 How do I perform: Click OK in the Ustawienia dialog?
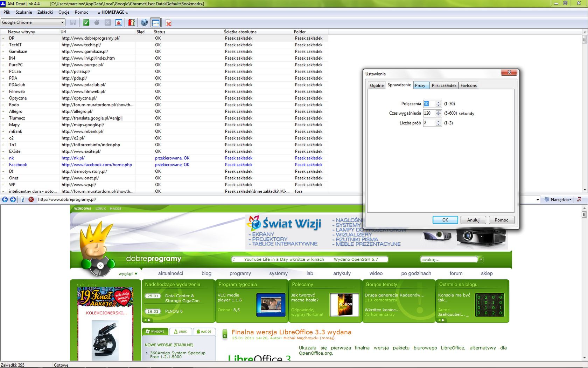pyautogui.click(x=445, y=220)
